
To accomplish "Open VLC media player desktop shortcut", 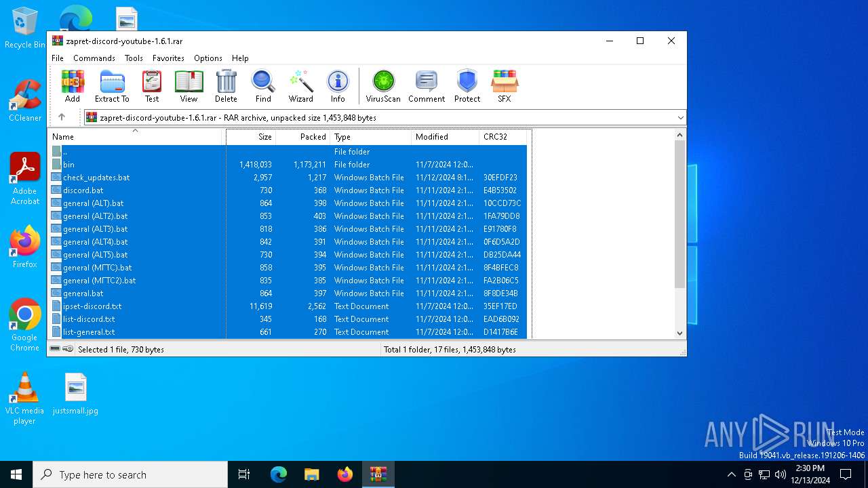I will pyautogui.click(x=25, y=399).
